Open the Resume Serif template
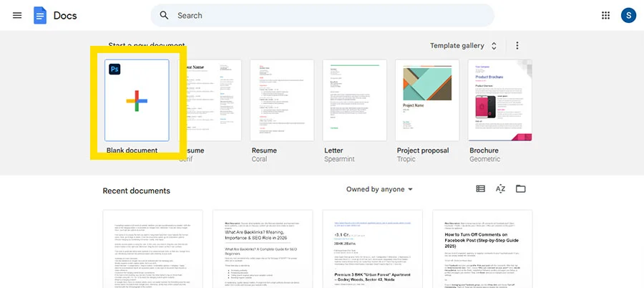The image size is (644, 288). 210,100
